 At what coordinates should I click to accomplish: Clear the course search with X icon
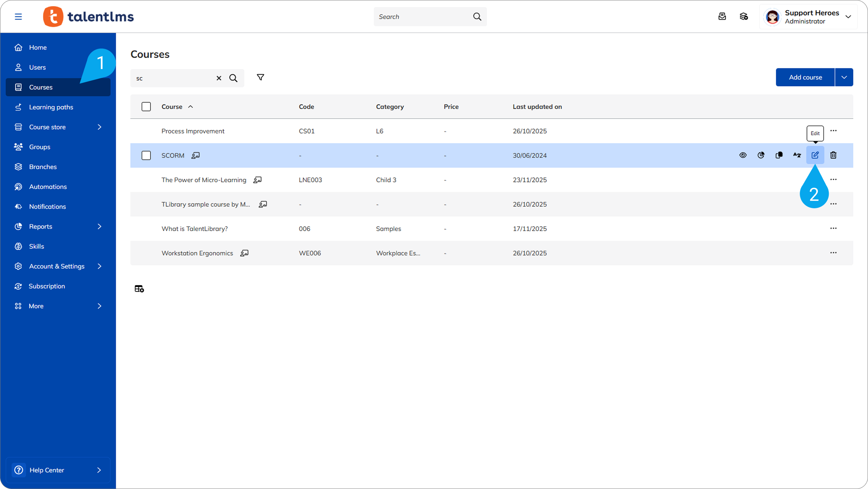click(219, 78)
